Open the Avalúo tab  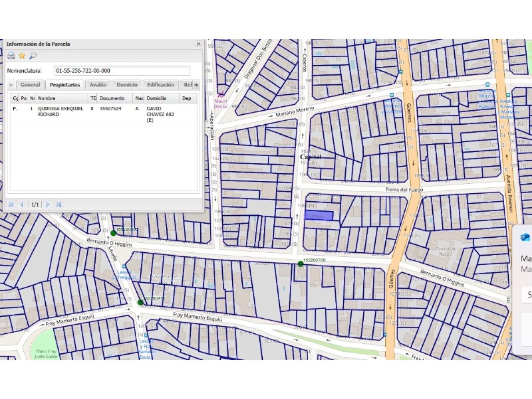[98, 85]
